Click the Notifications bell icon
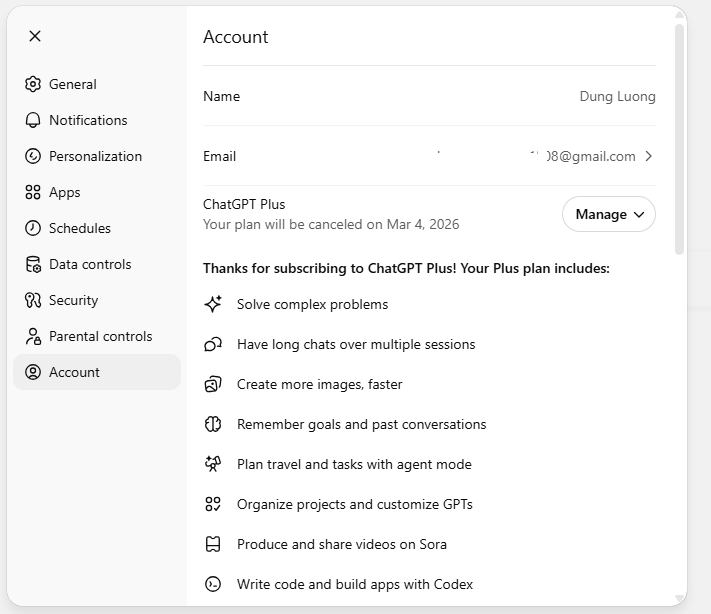Screen dimensions: 711x614 point(33,120)
